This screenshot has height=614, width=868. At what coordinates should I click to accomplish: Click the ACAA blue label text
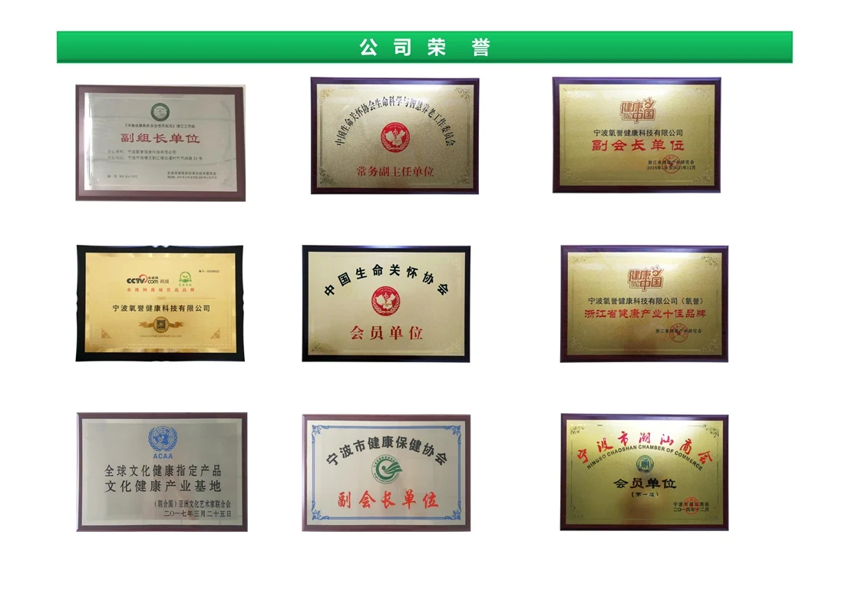click(163, 456)
